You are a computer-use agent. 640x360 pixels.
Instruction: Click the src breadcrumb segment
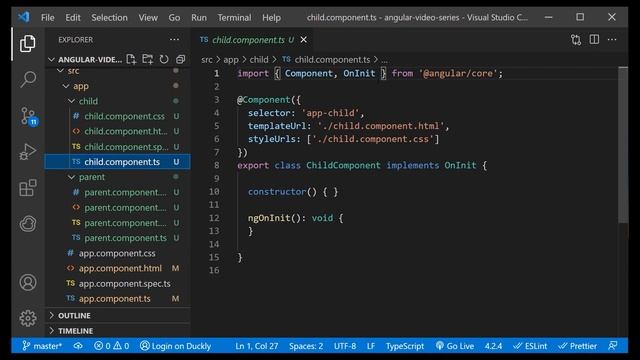click(207, 60)
